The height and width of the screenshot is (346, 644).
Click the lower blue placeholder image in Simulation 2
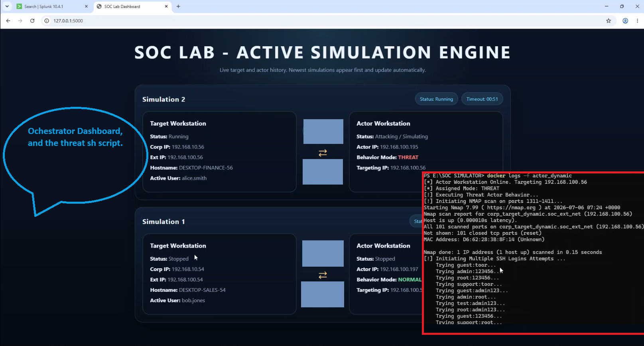(323, 172)
